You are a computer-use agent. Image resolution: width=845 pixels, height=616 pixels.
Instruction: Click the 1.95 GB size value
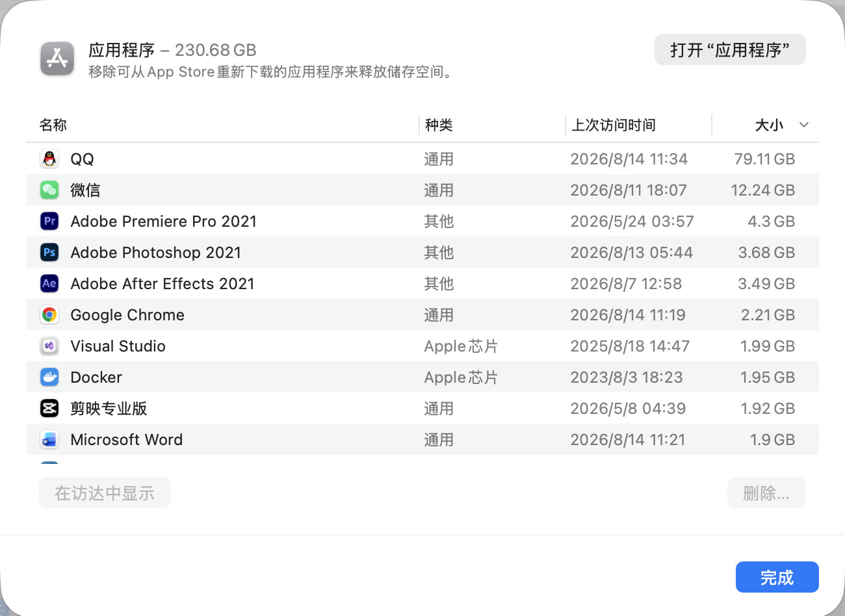pos(768,377)
